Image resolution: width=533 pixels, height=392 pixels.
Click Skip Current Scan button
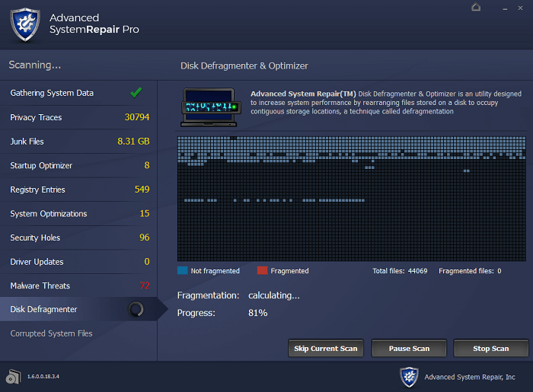click(326, 348)
